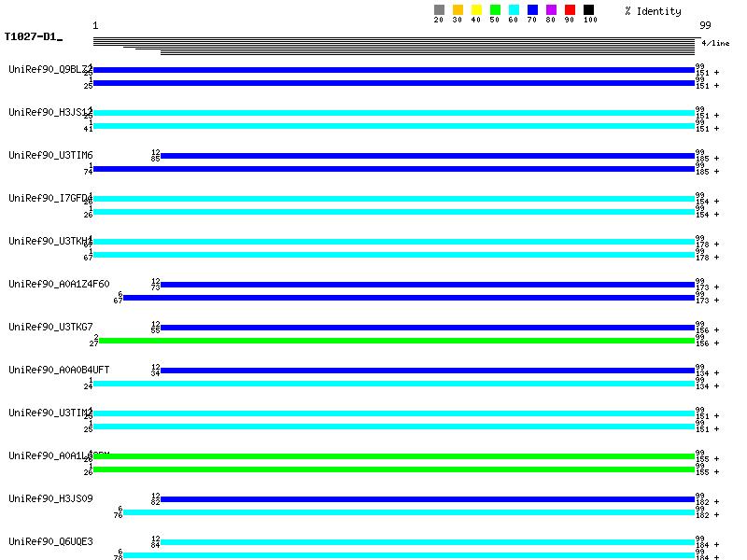Click the '% Identity' legend title
The image size is (747, 560).
[x=653, y=11]
